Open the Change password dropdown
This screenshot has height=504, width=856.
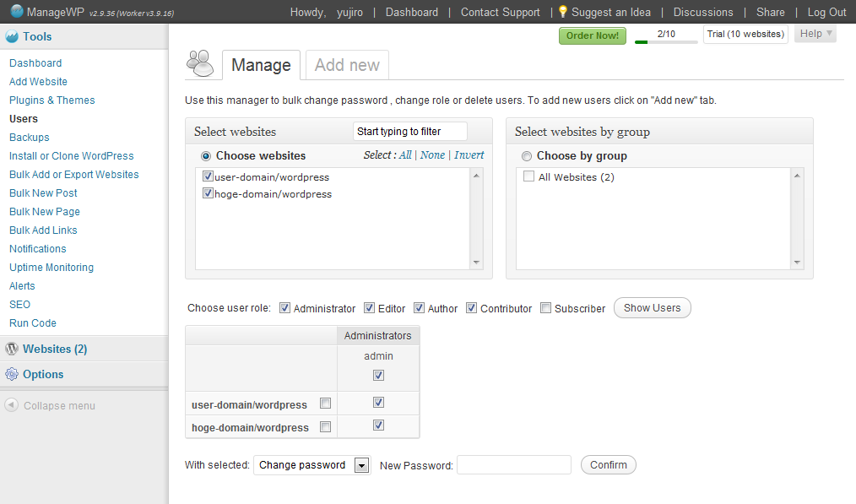361,465
